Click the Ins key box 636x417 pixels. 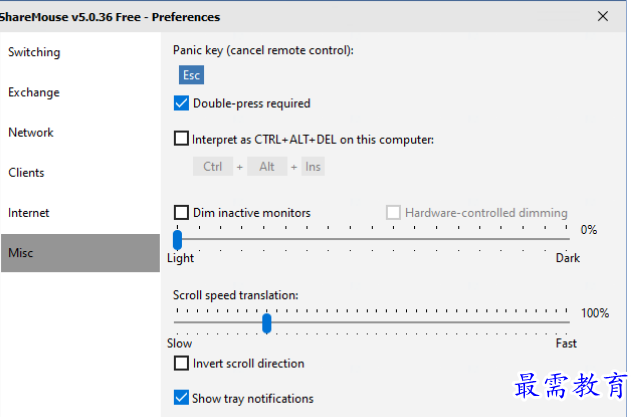point(313,167)
